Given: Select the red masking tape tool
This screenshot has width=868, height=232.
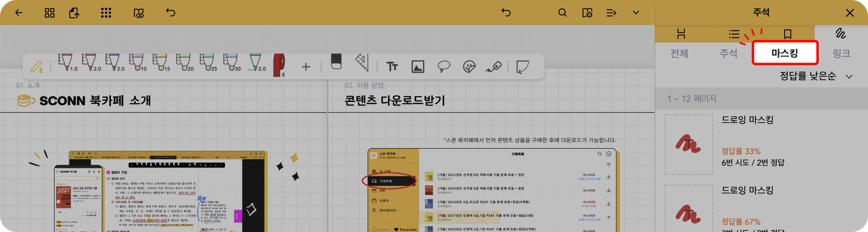Looking at the screenshot, I should coord(279,65).
